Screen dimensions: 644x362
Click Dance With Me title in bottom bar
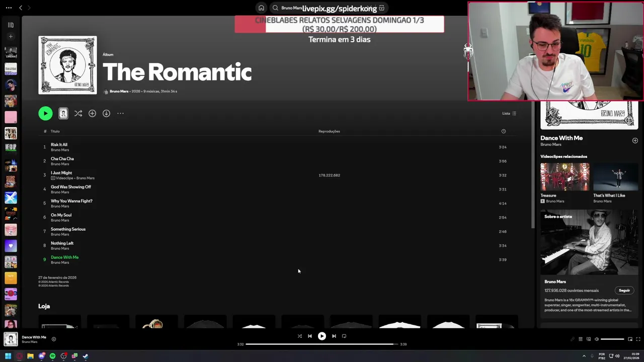[x=34, y=337]
